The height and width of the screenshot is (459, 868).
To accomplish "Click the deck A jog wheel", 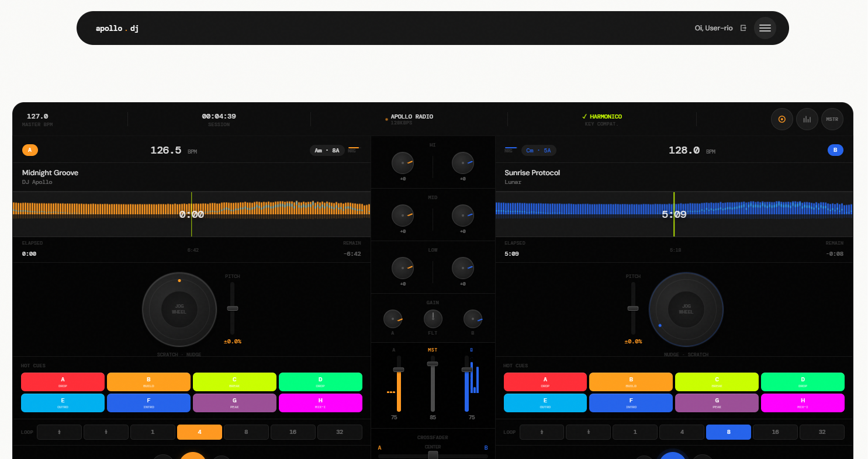I will tap(179, 310).
